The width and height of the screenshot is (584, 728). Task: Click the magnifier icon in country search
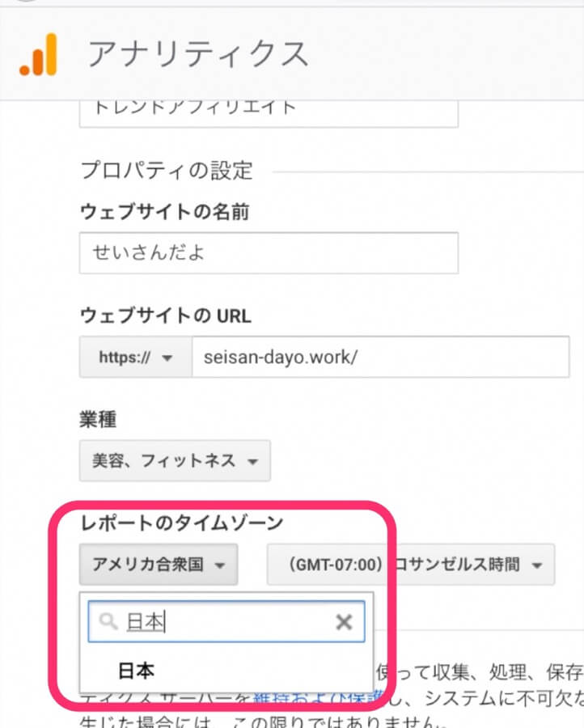(x=108, y=621)
